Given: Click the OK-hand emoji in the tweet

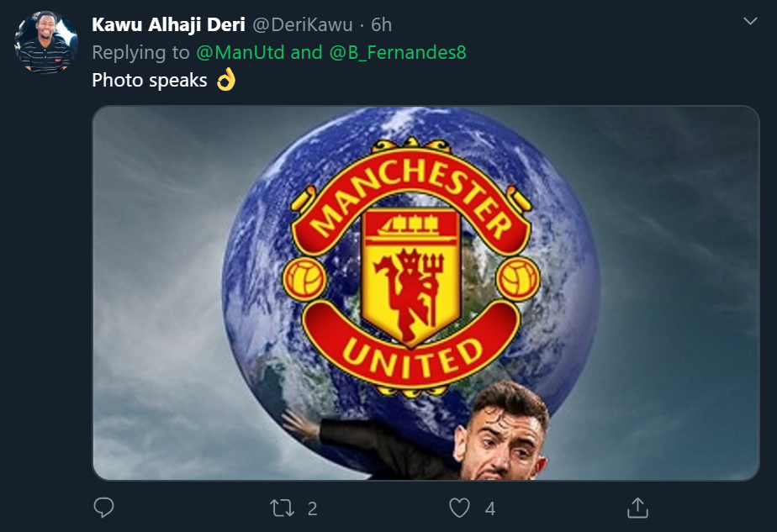Looking at the screenshot, I should (x=226, y=81).
